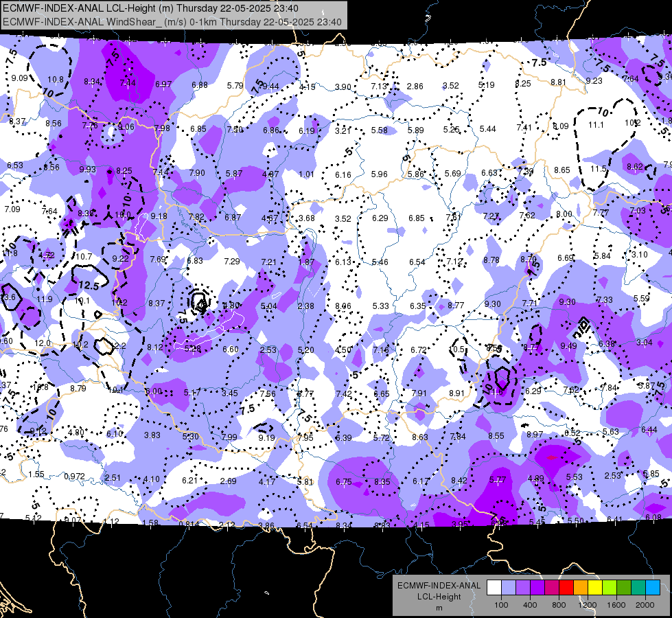The height and width of the screenshot is (618, 672).
Task: Click the wind shear value '1.87'
Action: (306, 262)
